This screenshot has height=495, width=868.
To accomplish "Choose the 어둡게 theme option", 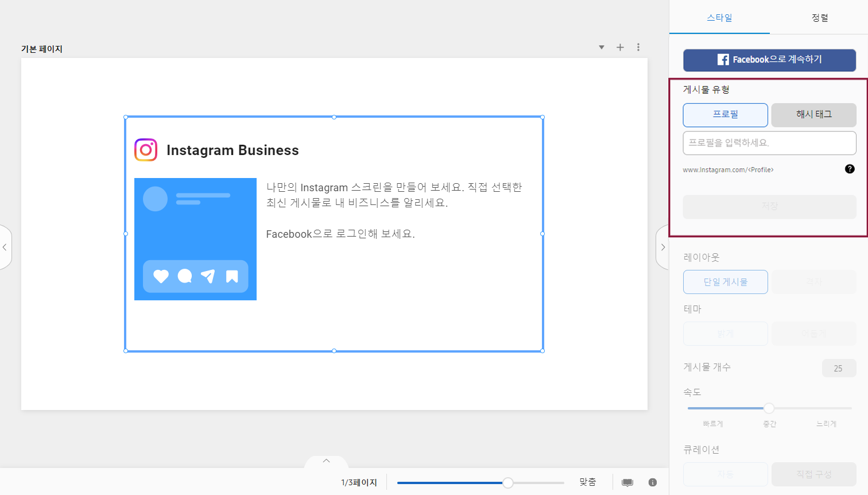I will 814,334.
